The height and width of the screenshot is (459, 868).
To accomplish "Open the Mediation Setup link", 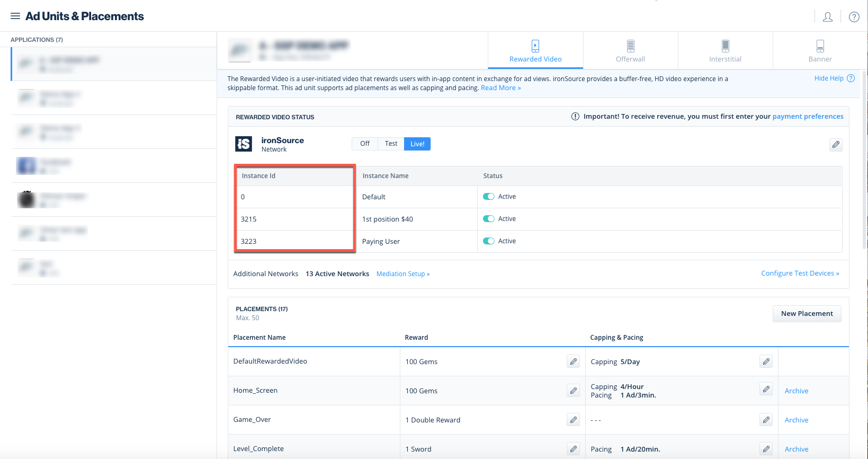I will tap(403, 274).
